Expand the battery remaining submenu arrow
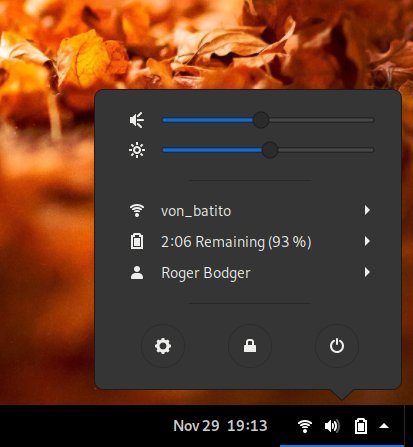 tap(367, 241)
